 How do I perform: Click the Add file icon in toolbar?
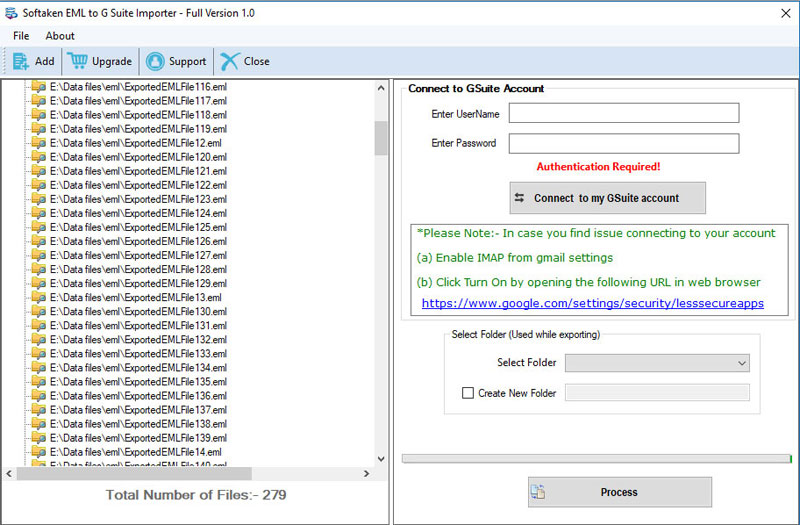21,61
